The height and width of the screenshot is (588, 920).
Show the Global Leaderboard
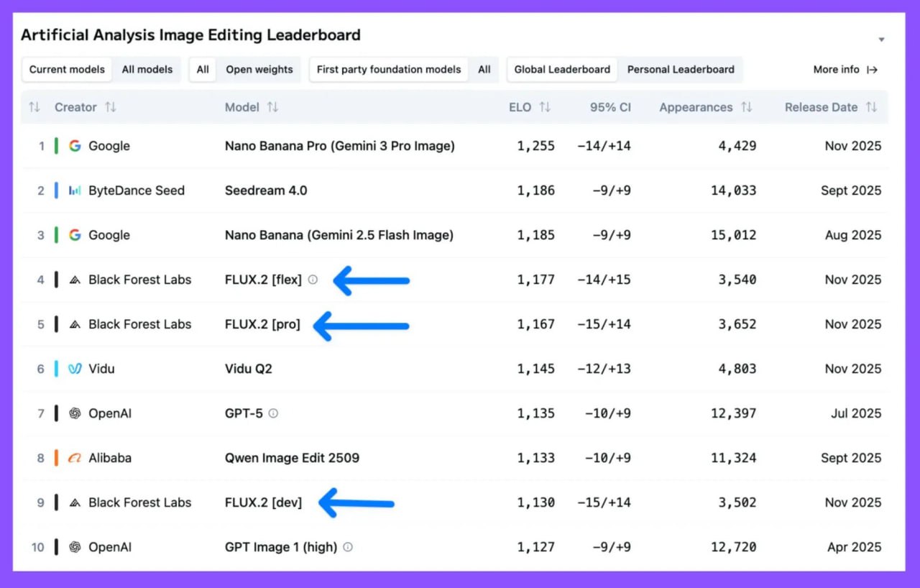click(x=562, y=70)
